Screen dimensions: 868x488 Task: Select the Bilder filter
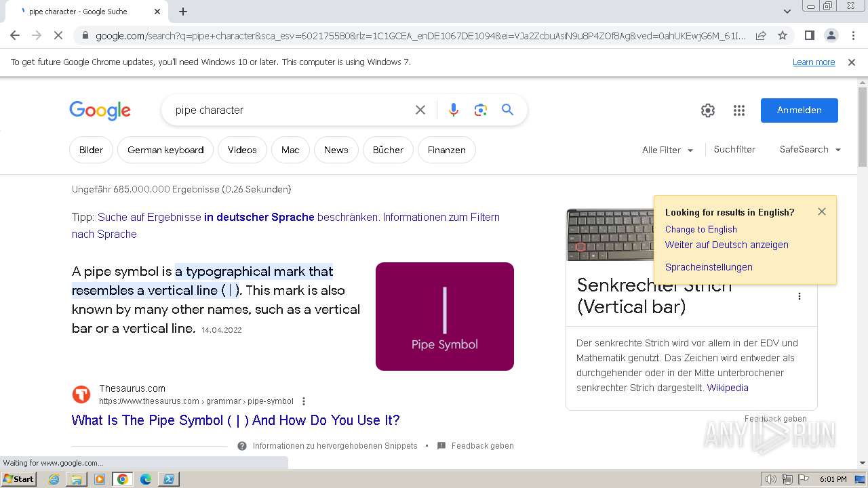(x=92, y=150)
